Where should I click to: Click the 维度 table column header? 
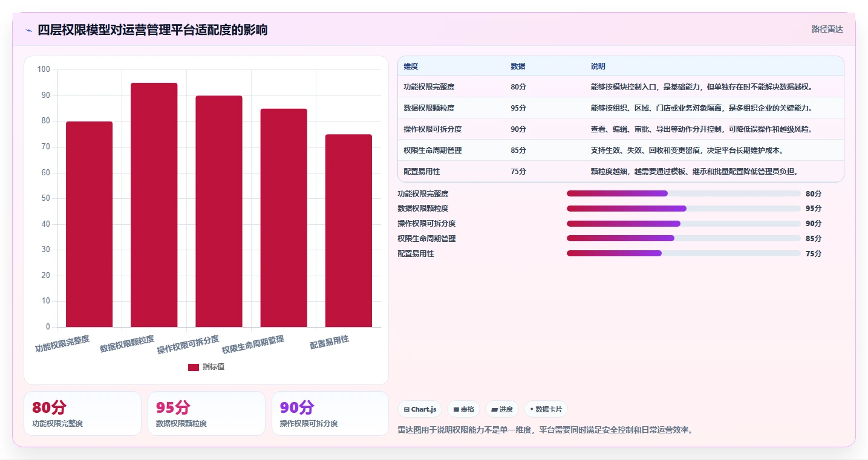coord(411,66)
